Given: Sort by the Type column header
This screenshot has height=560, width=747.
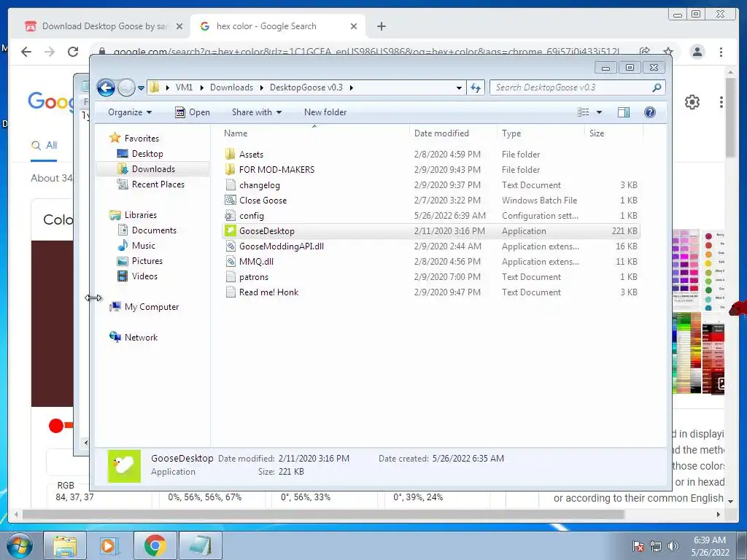Looking at the screenshot, I should coord(541,133).
